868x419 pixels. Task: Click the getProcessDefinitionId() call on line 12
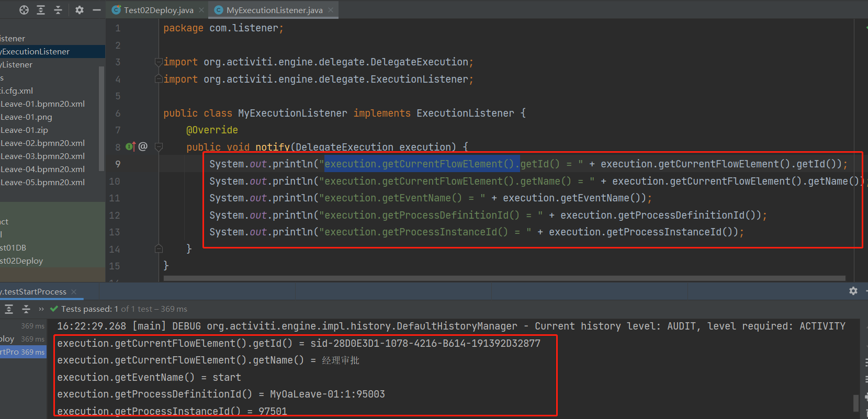pyautogui.click(x=661, y=215)
